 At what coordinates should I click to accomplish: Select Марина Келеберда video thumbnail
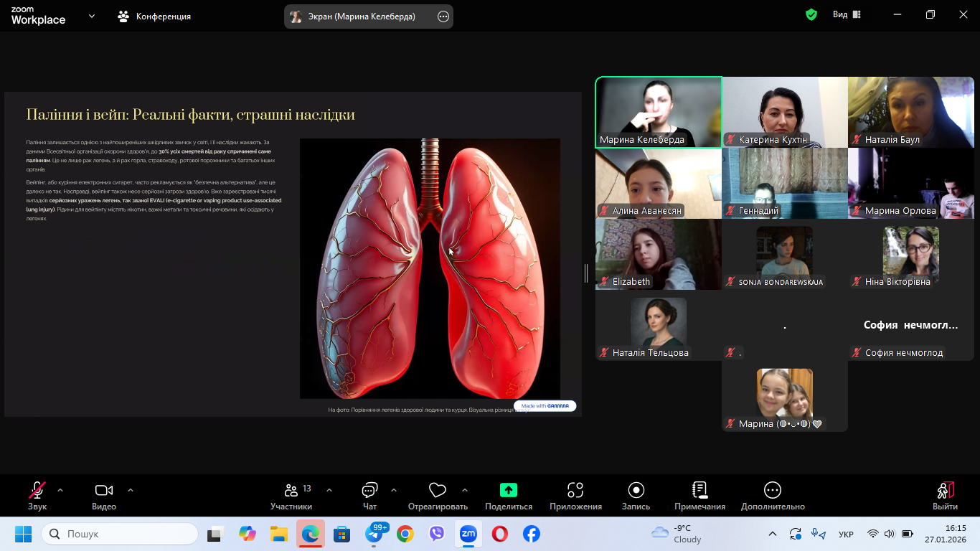point(659,112)
